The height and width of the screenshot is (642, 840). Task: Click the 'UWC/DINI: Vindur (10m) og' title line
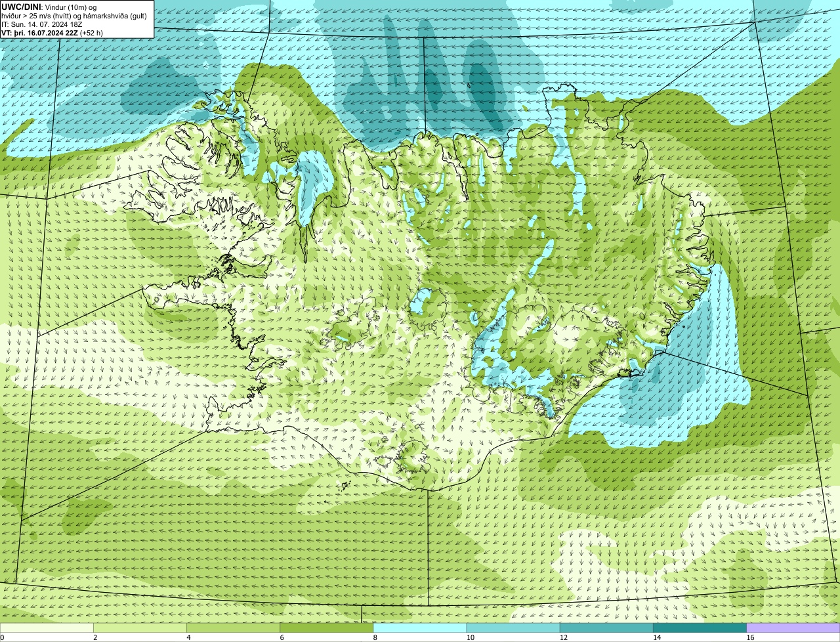coord(49,7)
